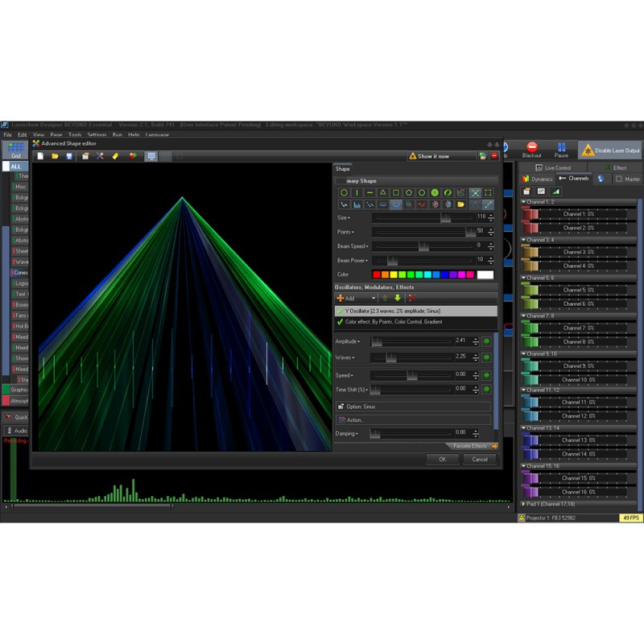Select the circle primary shape icon
The image size is (644, 644).
pos(344,192)
